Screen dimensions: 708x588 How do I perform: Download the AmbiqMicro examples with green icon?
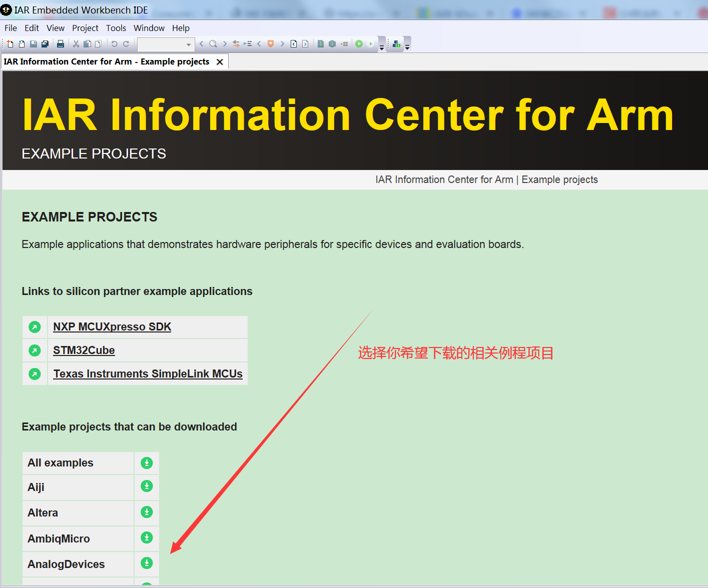coord(146,537)
